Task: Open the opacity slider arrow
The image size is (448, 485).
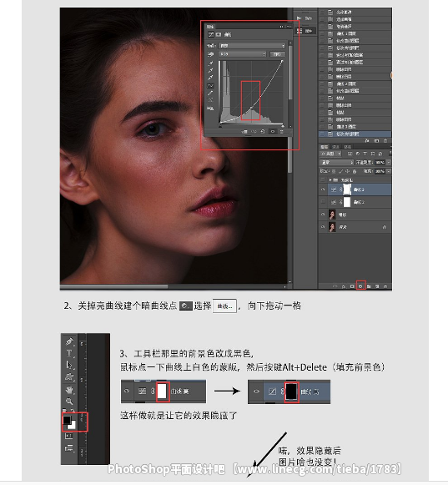Action: (389, 163)
